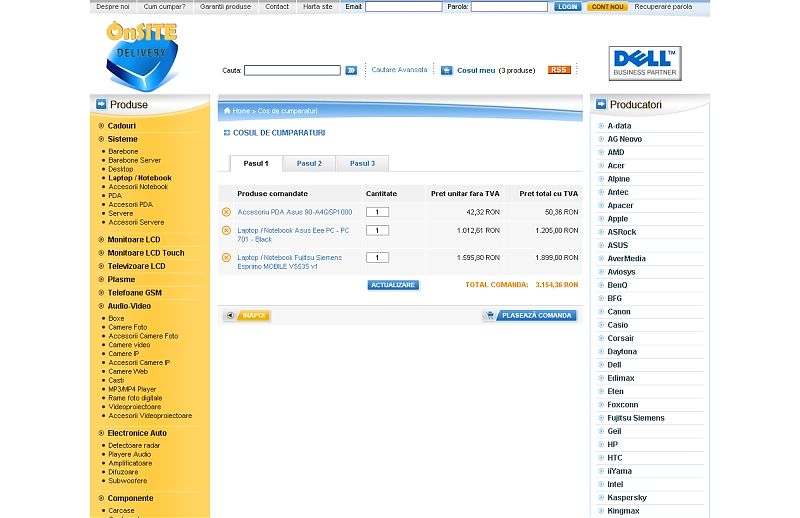Open Harta site menu item
Screen dimensions: 800x518
(317, 7)
